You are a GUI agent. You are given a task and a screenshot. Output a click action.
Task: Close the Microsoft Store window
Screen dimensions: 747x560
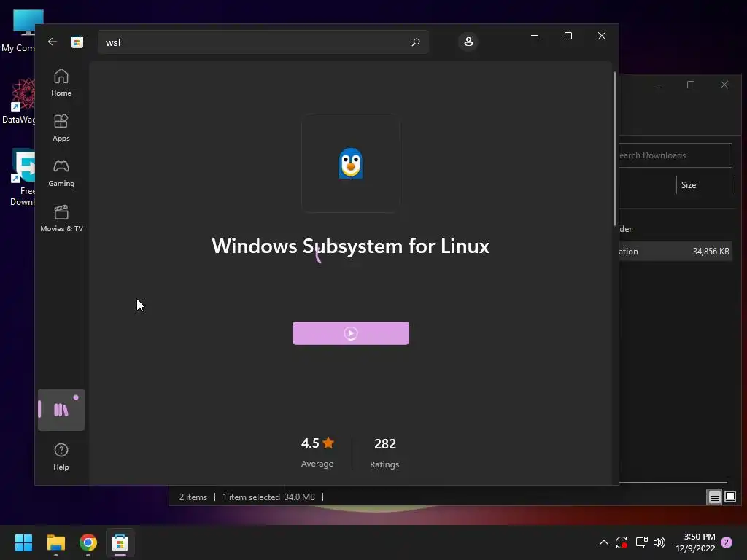point(602,36)
